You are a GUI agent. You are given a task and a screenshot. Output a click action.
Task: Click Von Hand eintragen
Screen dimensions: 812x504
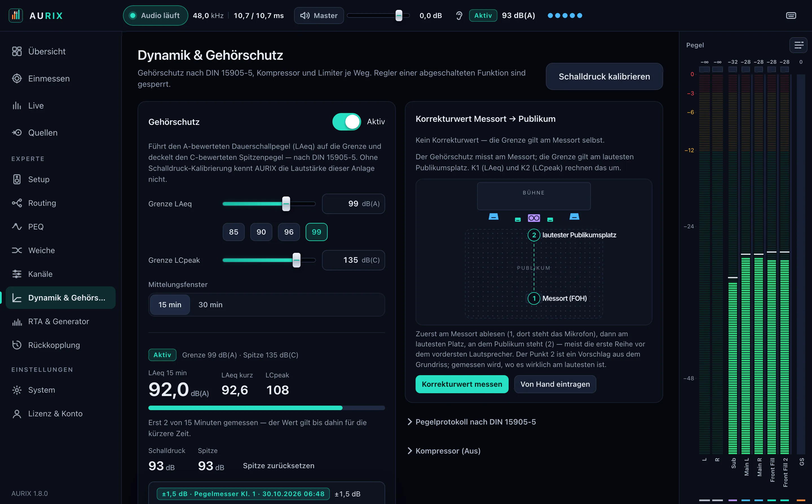[555, 384]
